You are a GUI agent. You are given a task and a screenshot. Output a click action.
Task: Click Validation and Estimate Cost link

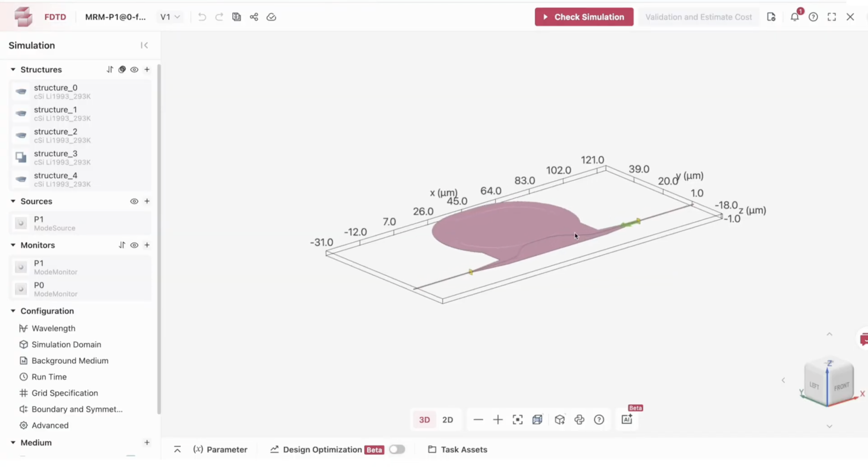[699, 16]
